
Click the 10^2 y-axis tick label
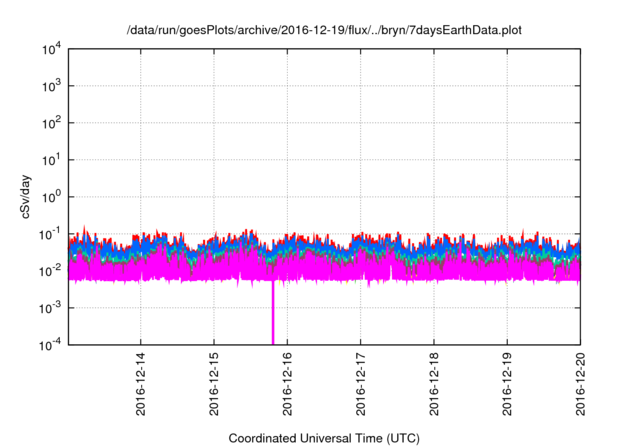coord(52,123)
